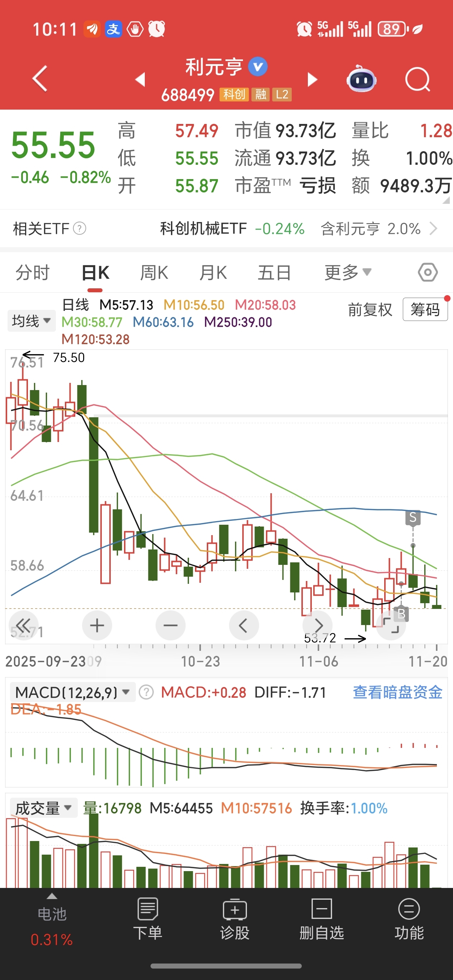Tap the blue V verified badge
This screenshot has width=453, height=980.
[258, 67]
